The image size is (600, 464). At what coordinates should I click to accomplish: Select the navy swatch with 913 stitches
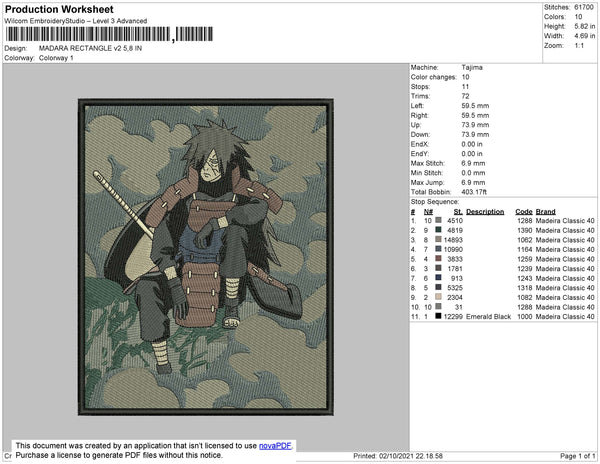pyautogui.click(x=438, y=278)
